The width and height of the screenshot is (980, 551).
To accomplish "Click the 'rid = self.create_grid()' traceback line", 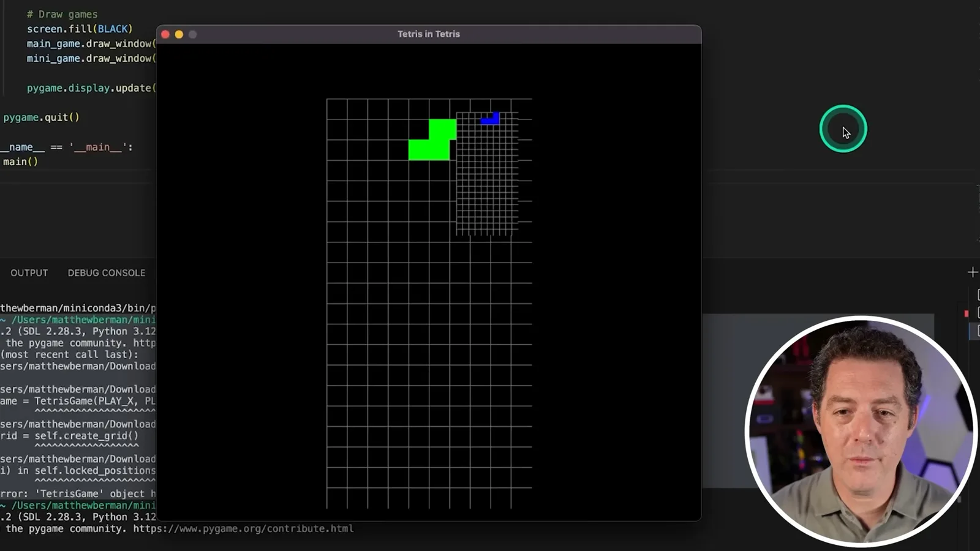I will pyautogui.click(x=69, y=436).
